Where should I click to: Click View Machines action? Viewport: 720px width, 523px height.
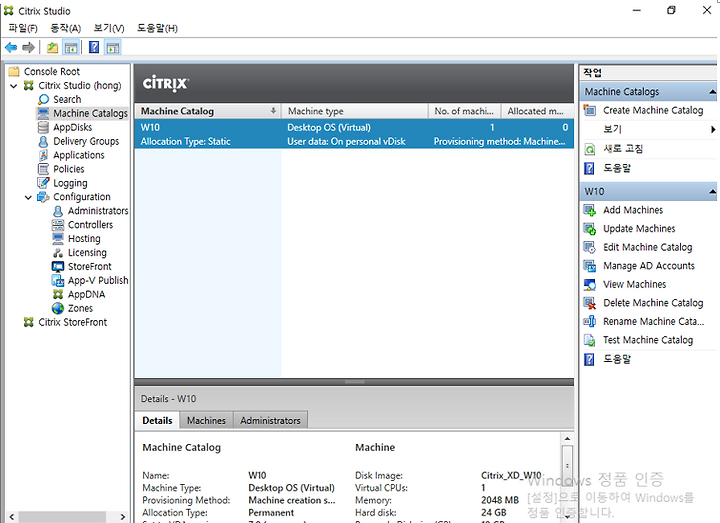tap(634, 284)
